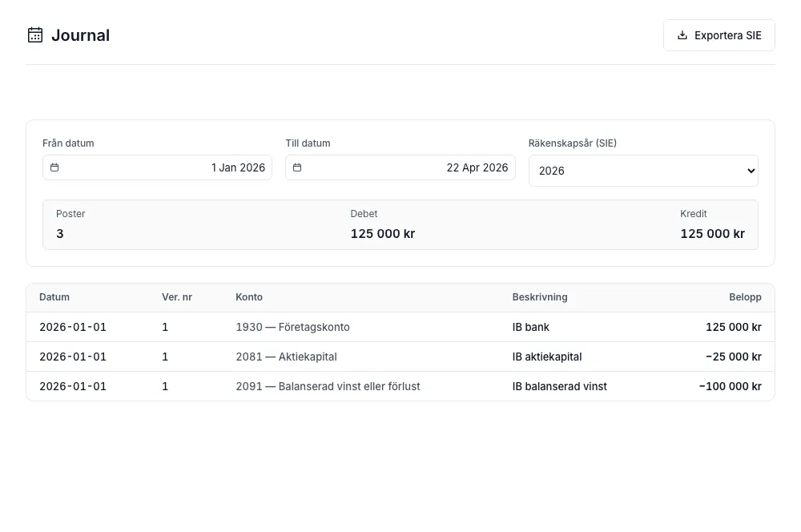The width and height of the screenshot is (801, 532).
Task: Click the IB balanserad vinst description
Action: [559, 386]
